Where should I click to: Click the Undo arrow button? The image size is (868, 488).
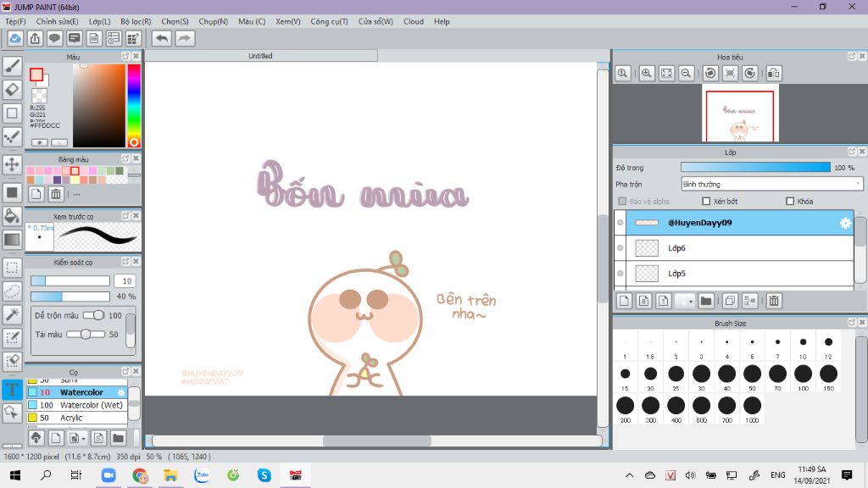[x=162, y=39]
